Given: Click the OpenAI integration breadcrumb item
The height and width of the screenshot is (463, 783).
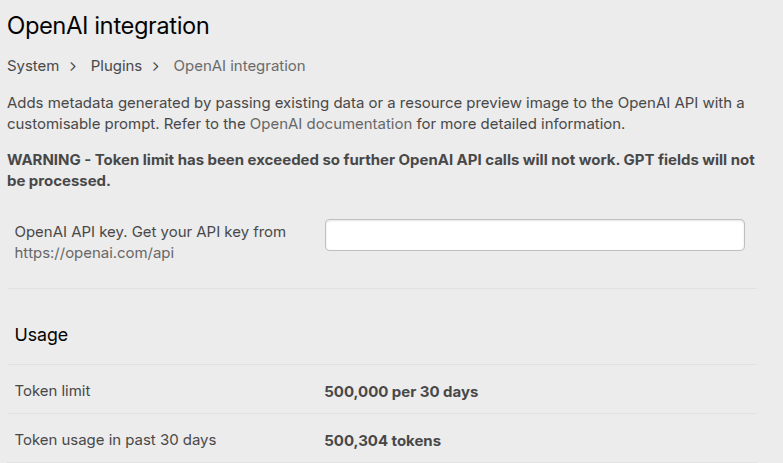Looking at the screenshot, I should click(x=239, y=66).
